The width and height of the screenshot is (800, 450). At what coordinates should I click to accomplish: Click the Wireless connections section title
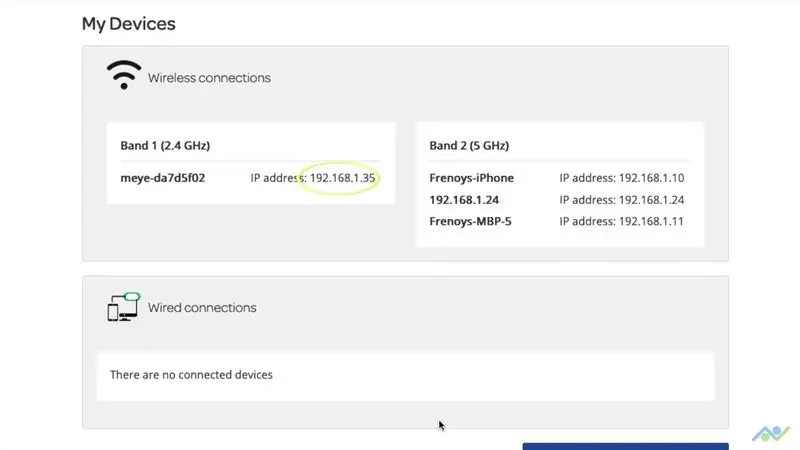[209, 78]
